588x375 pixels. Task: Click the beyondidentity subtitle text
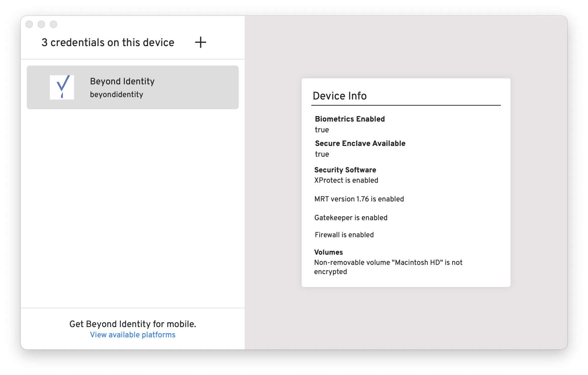click(x=116, y=95)
